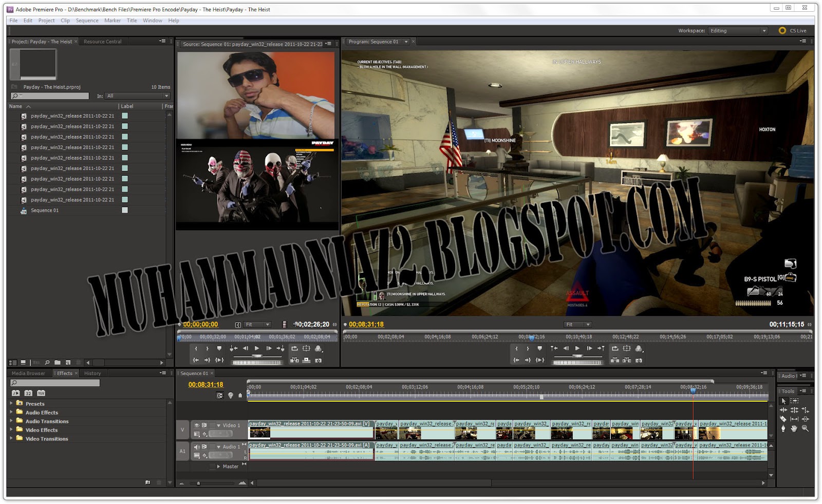Select the Ripple Edit tool
Screen dimensions: 822x504
tap(783, 410)
